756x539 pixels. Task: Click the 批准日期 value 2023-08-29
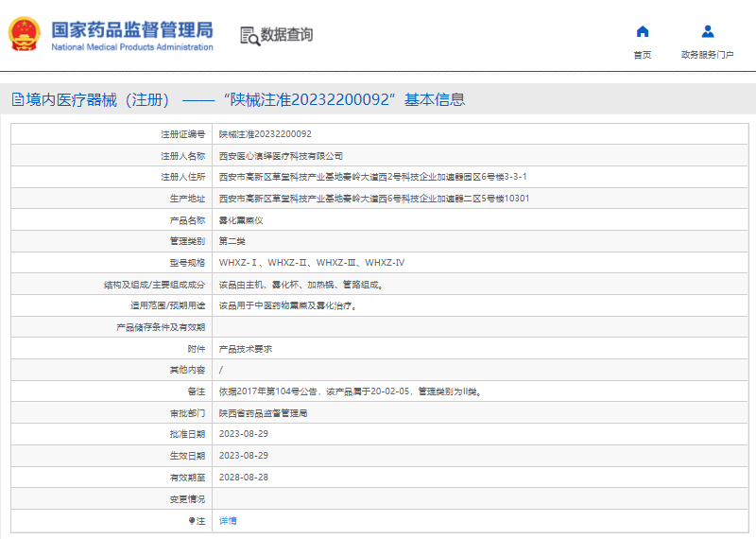coord(244,434)
